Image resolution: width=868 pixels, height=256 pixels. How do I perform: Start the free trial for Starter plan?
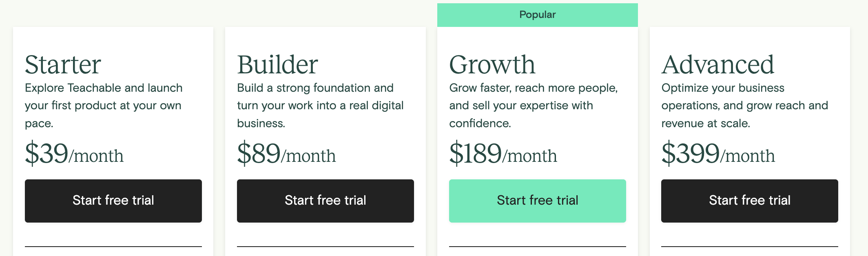tap(113, 201)
